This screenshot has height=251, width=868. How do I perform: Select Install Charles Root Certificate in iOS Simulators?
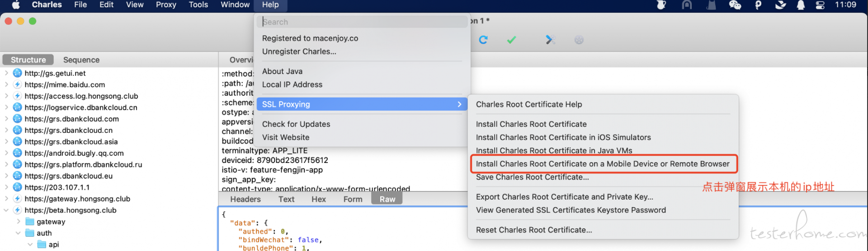point(563,137)
